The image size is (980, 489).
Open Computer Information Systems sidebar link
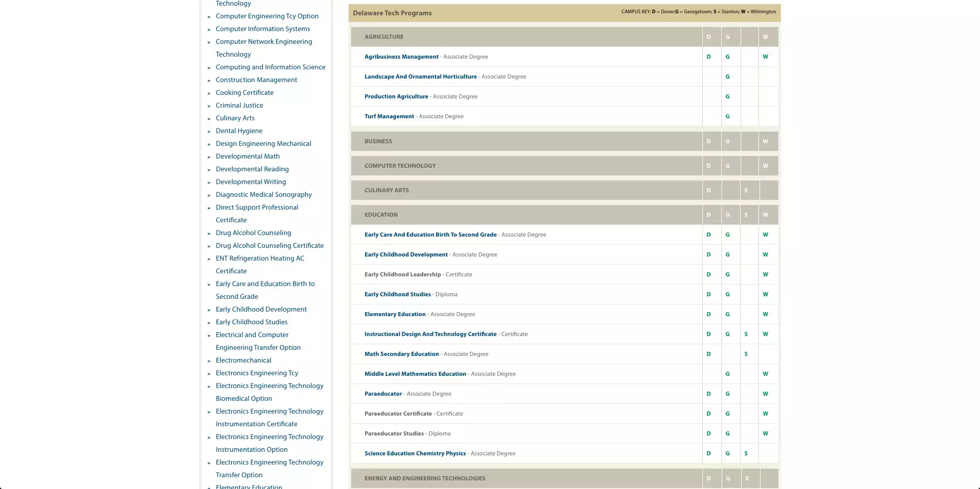[263, 29]
